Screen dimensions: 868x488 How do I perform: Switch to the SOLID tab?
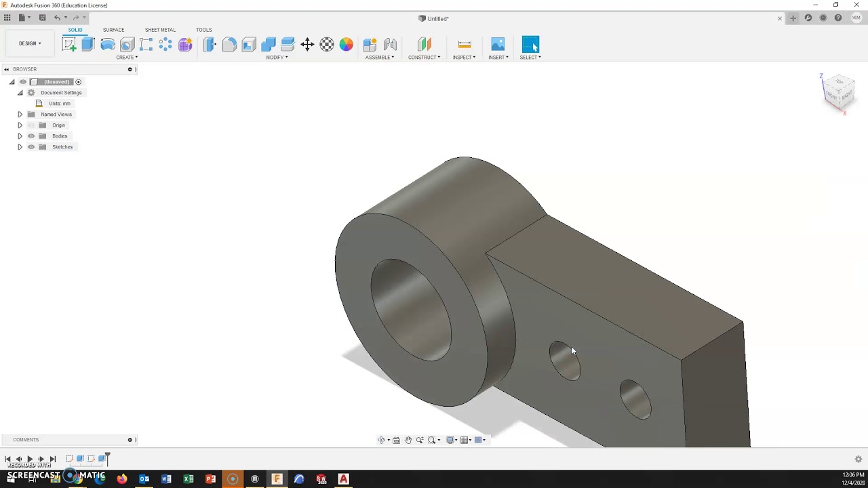click(x=75, y=30)
